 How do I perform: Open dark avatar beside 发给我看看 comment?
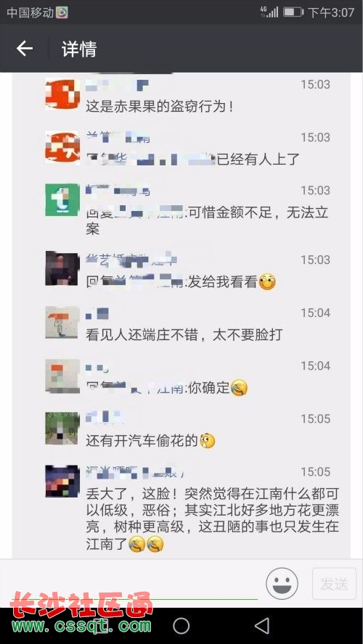62,268
